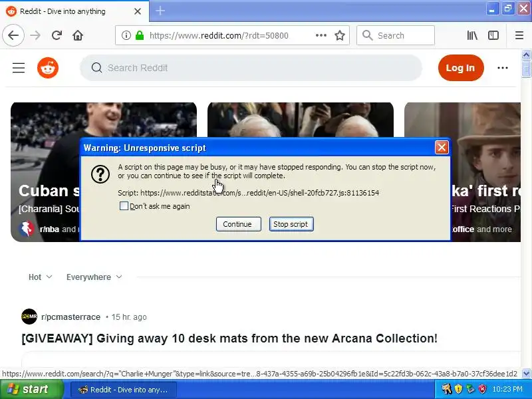Image resolution: width=532 pixels, height=399 pixels.
Task: Click the Reddit Snoo logo
Action: click(x=48, y=68)
